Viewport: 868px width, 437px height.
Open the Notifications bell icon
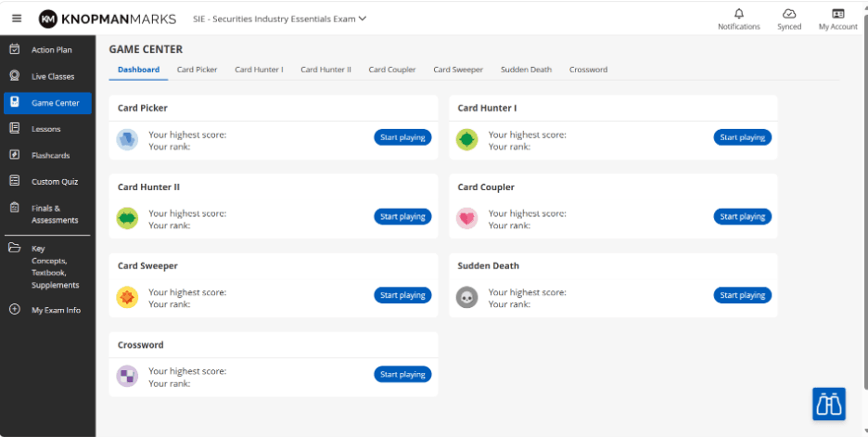tap(739, 14)
